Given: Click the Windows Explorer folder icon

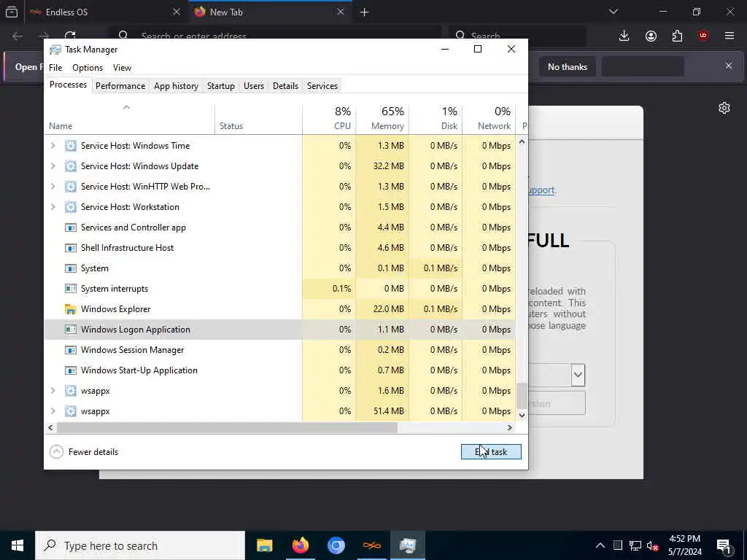Looking at the screenshot, I should pyautogui.click(x=71, y=309).
